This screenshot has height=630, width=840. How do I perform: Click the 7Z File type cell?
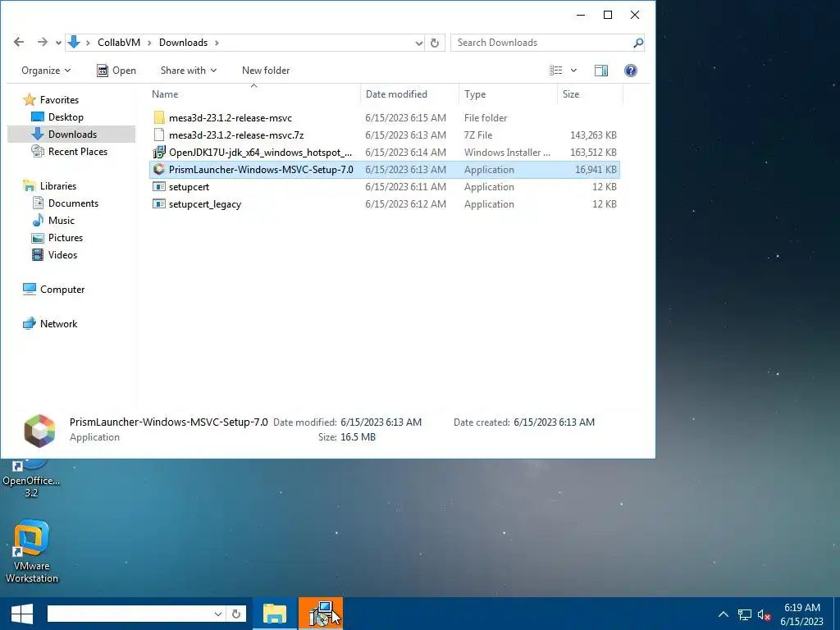coord(478,135)
